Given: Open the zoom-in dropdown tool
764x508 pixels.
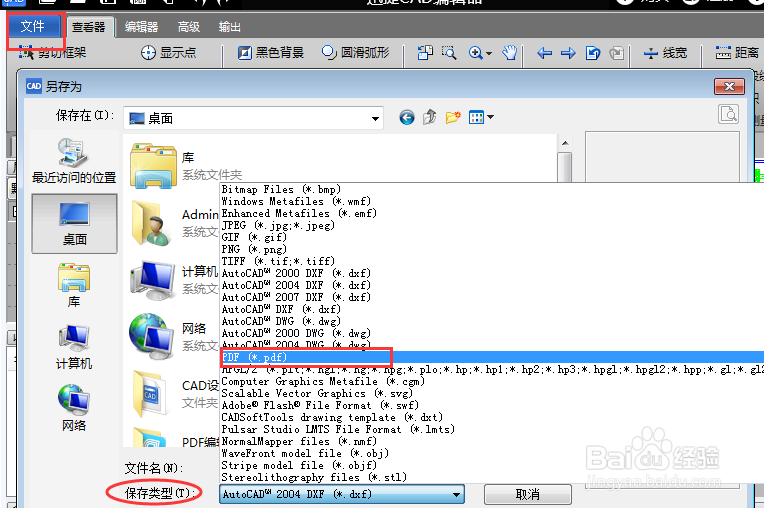Looking at the screenshot, I should click(x=480, y=53).
